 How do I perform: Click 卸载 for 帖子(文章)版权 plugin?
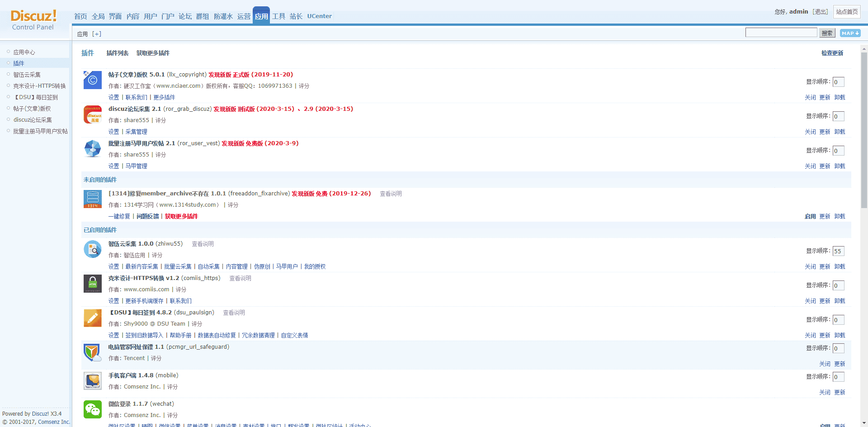click(x=840, y=98)
